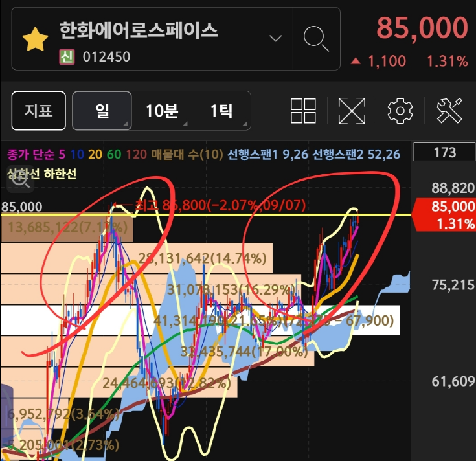
Task: Click the 120 moving average legend label
Action: click(x=136, y=155)
